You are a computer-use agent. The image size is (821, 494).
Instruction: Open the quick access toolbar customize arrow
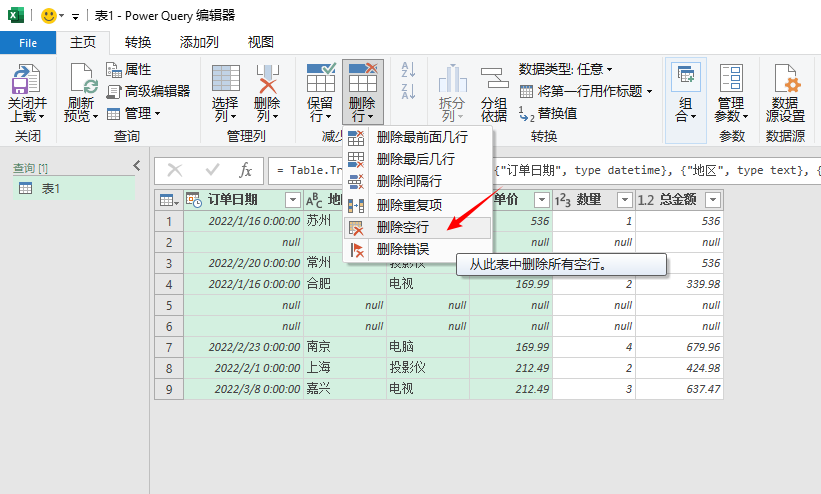tap(75, 17)
